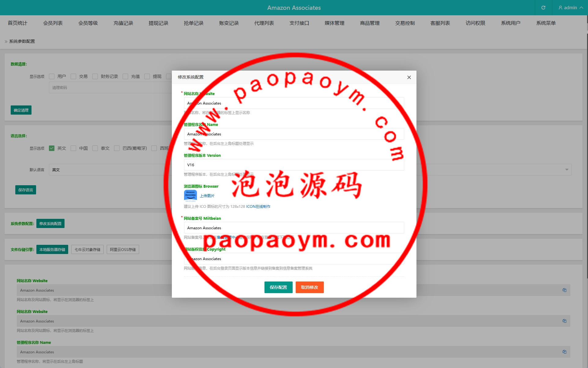
Task: Open 首页统计 menu
Action: tap(17, 23)
